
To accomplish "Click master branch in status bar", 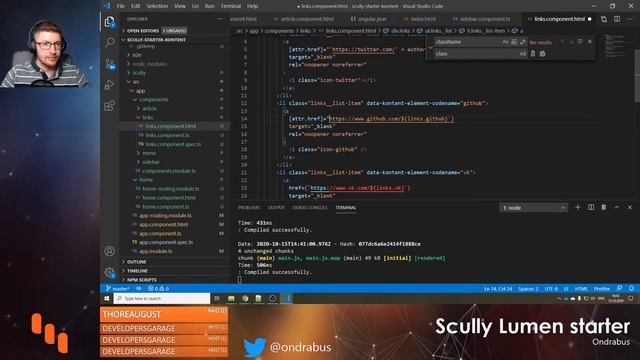I will click(118, 289).
